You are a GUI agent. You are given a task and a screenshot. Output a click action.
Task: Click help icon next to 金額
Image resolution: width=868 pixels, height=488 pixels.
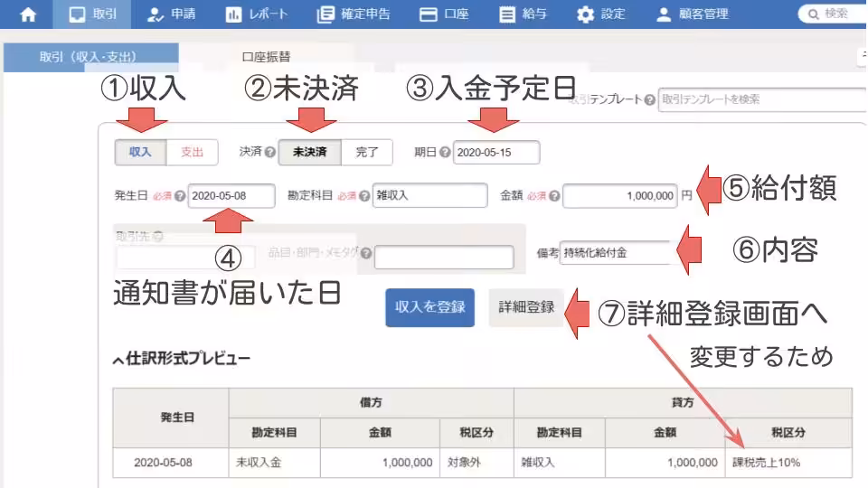point(554,196)
